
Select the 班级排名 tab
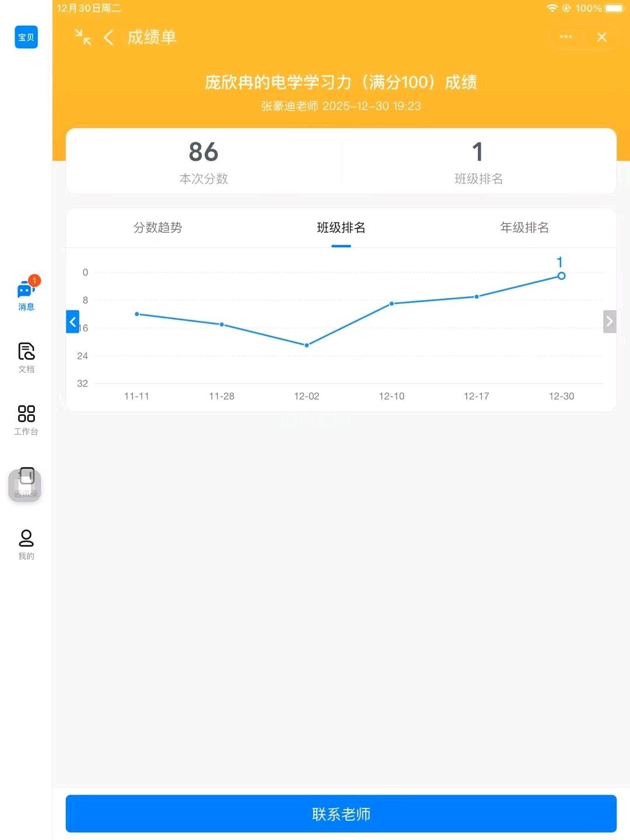(341, 228)
